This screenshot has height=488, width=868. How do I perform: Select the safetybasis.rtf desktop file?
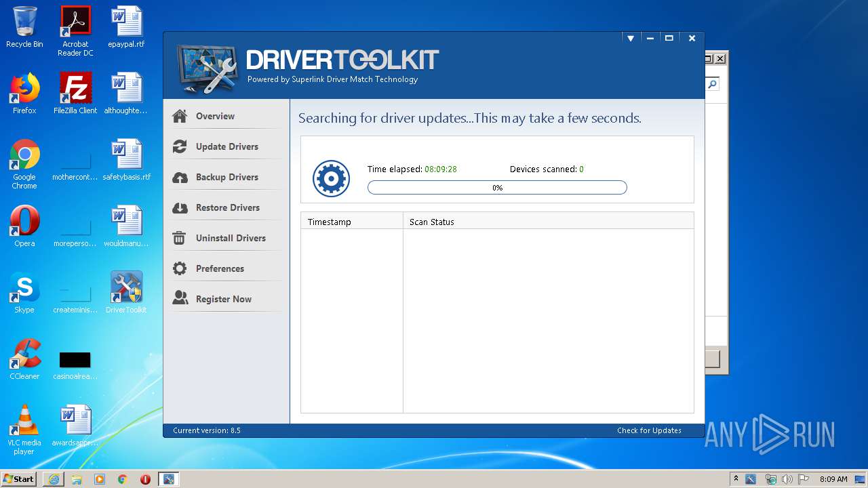coord(127,160)
